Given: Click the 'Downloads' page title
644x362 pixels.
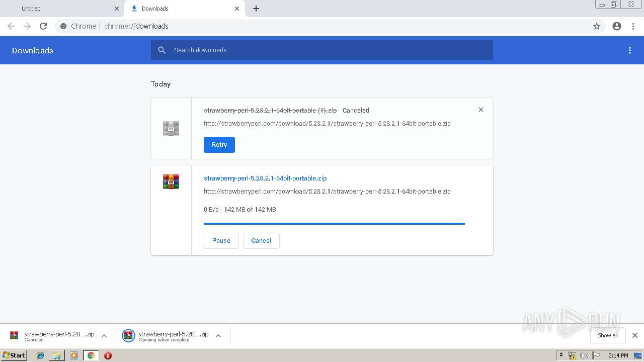Looking at the screenshot, I should click(33, 50).
